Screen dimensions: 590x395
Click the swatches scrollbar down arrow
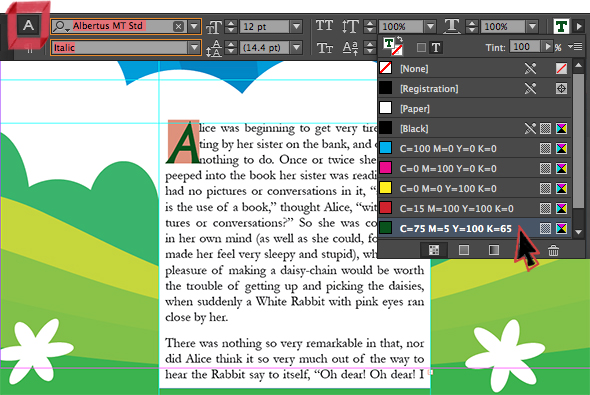click(x=579, y=232)
